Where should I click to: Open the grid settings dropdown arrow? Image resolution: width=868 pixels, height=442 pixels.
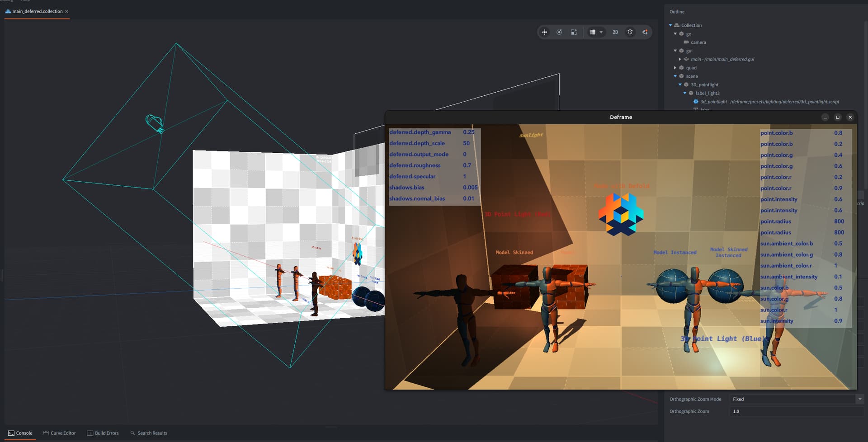click(601, 32)
